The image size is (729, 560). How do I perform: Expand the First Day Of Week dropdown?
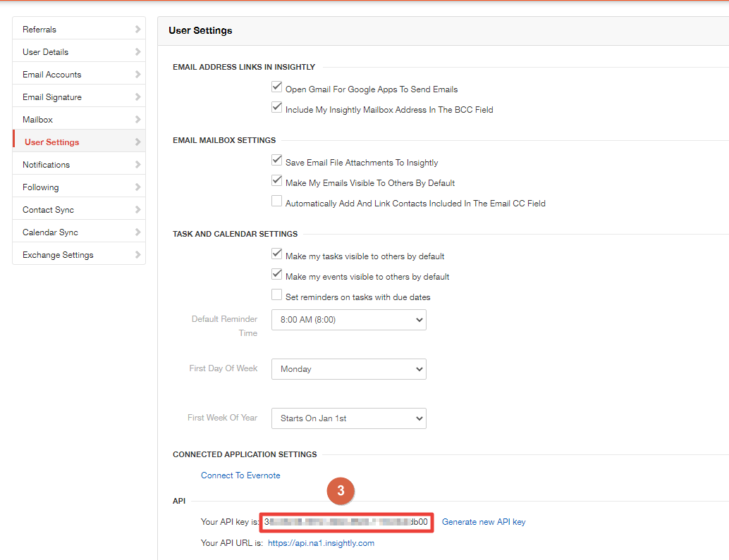click(348, 369)
